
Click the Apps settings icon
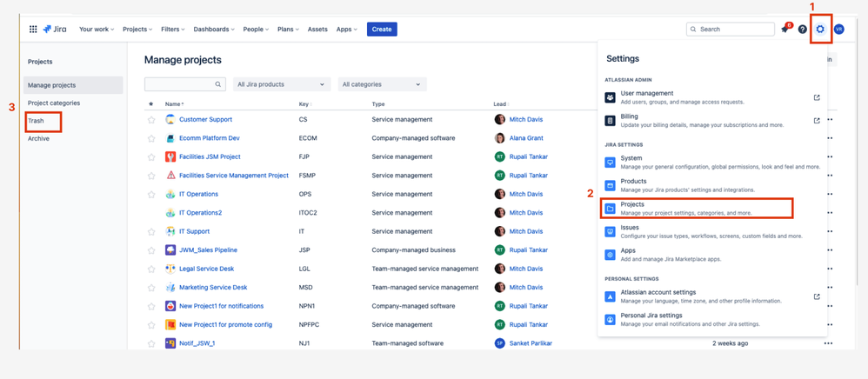[610, 255]
